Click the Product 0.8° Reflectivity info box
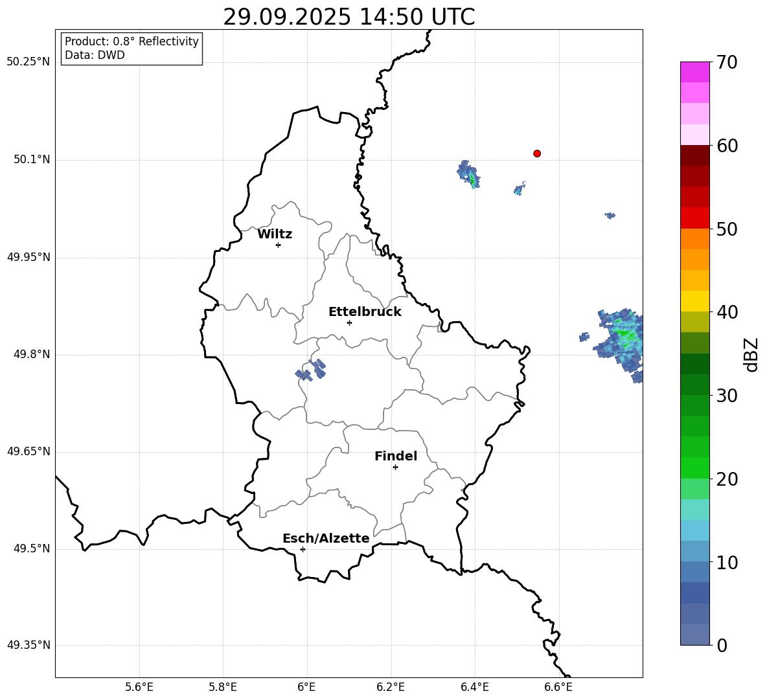 [132, 48]
